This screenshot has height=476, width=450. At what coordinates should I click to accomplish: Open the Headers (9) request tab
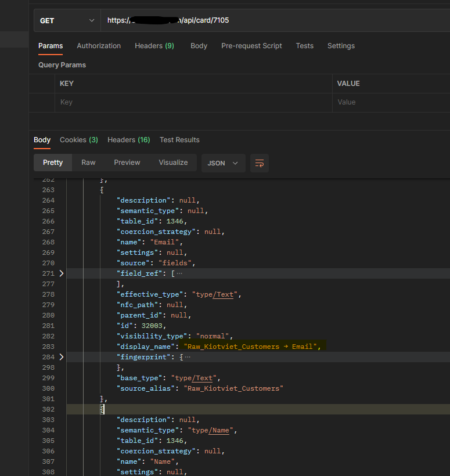pyautogui.click(x=154, y=45)
